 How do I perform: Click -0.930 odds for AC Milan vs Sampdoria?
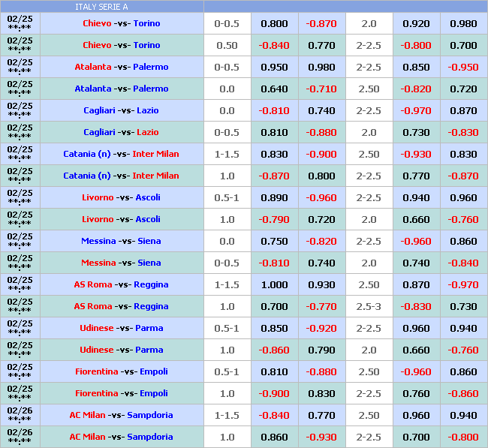321,437
